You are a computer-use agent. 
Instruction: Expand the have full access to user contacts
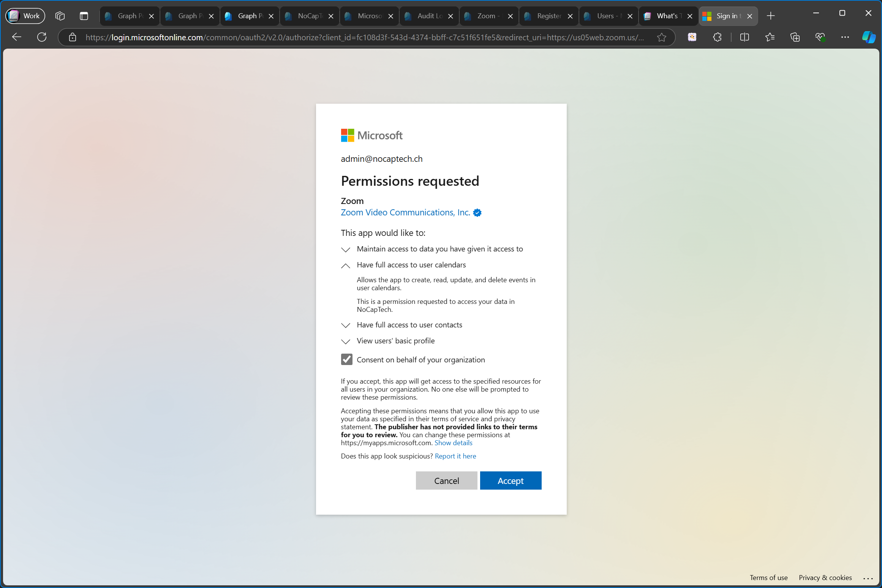click(346, 325)
